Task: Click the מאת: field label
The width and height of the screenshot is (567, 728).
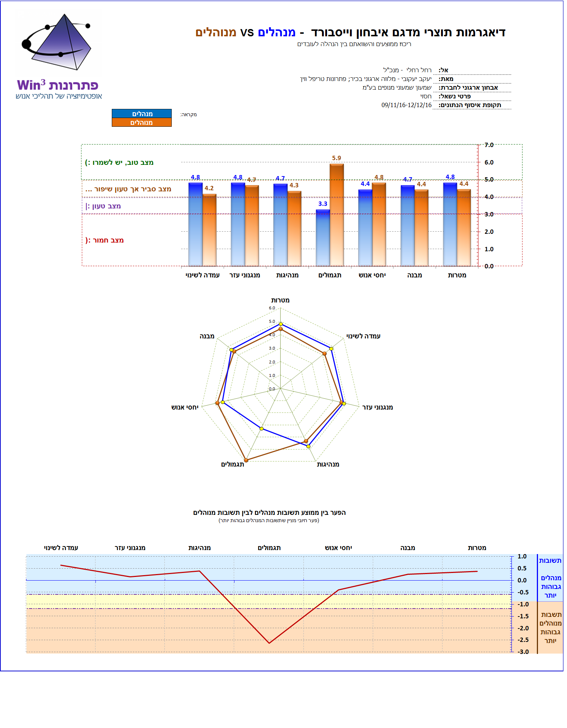Action: pyautogui.click(x=446, y=79)
